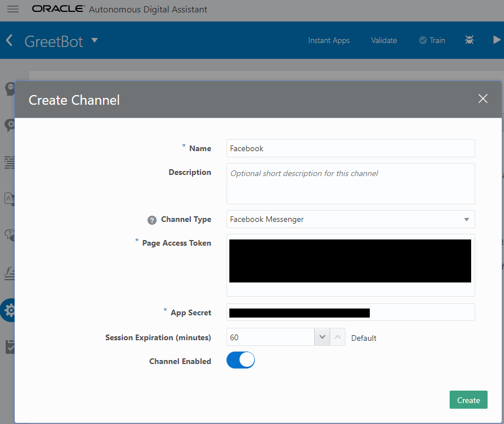504x424 pixels.
Task: Increase session expiration with up arrow
Action: (x=338, y=337)
